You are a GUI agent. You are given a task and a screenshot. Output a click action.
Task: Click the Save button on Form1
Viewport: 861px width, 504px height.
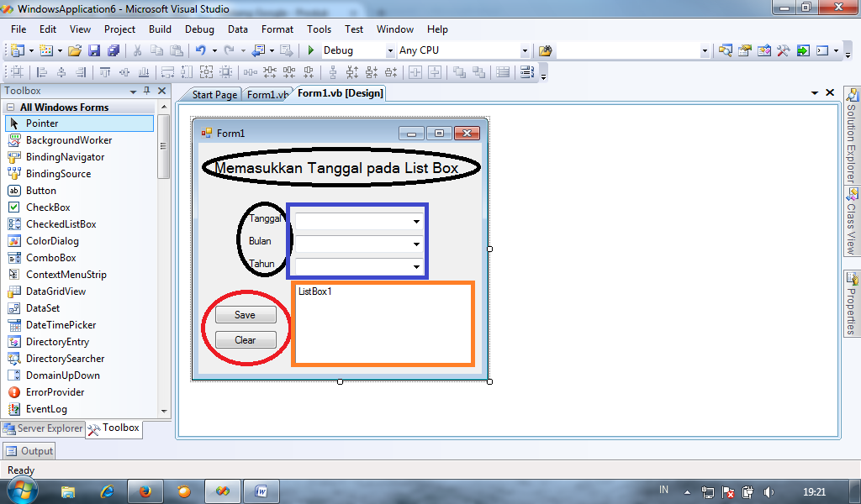[246, 315]
